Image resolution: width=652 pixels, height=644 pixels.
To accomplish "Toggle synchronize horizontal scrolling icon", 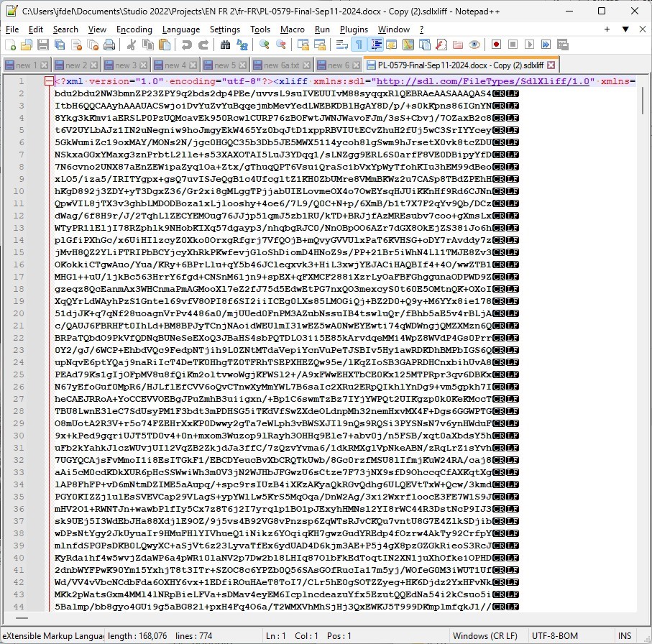I will (320, 45).
